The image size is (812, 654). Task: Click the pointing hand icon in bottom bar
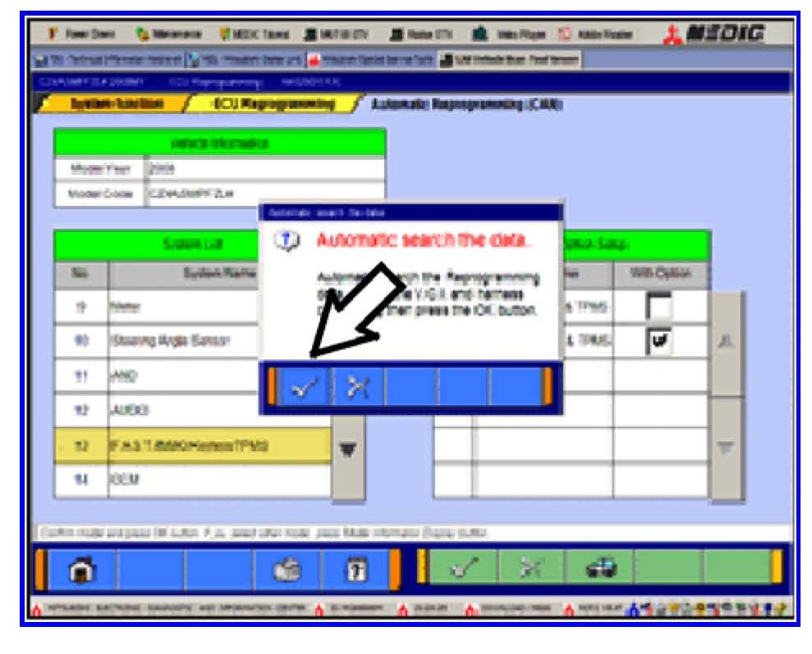(x=286, y=567)
